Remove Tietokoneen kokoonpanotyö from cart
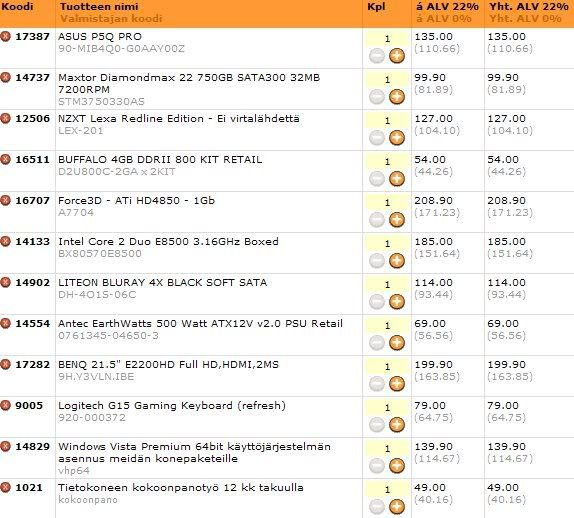The image size is (574, 518). pyautogui.click(x=5, y=488)
